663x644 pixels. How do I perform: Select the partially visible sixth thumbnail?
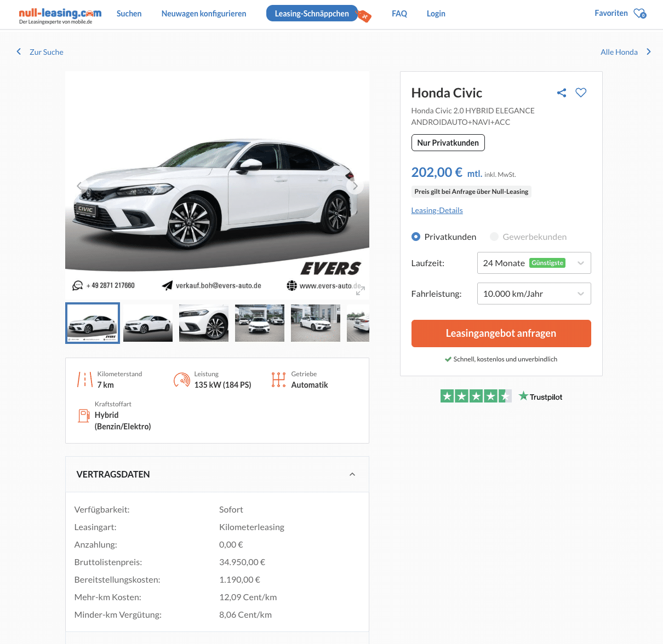[358, 323]
